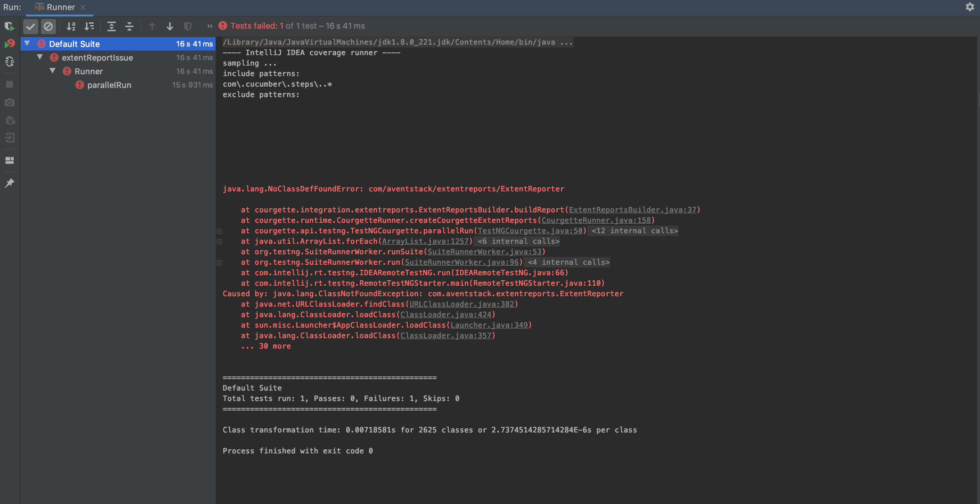The height and width of the screenshot is (504, 980).
Task: Expand the 12 internal calls stack frame
Action: tap(220, 231)
